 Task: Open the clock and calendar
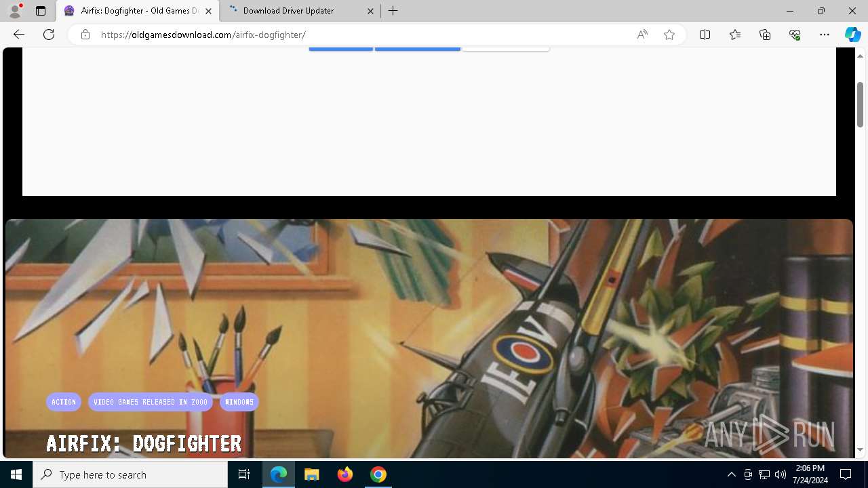click(810, 474)
